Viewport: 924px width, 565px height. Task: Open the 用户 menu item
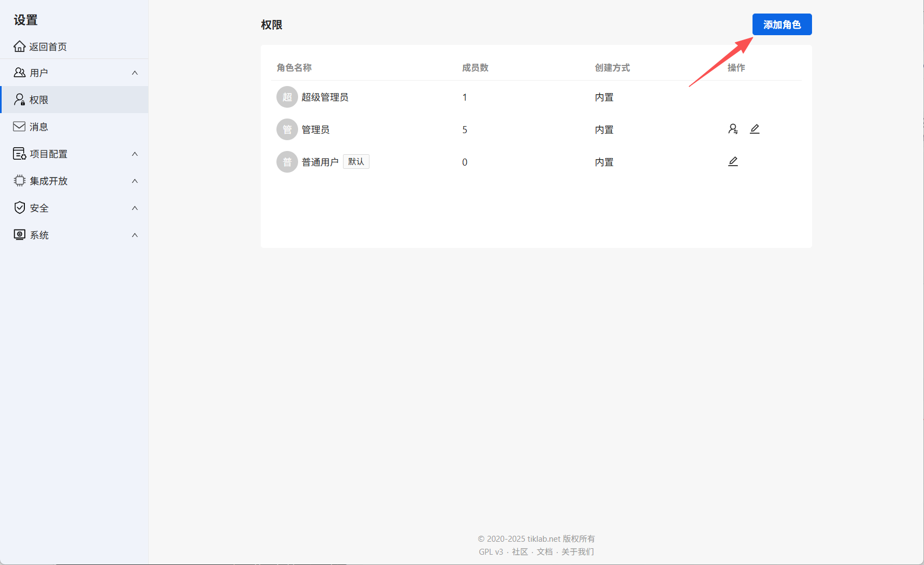click(x=74, y=73)
